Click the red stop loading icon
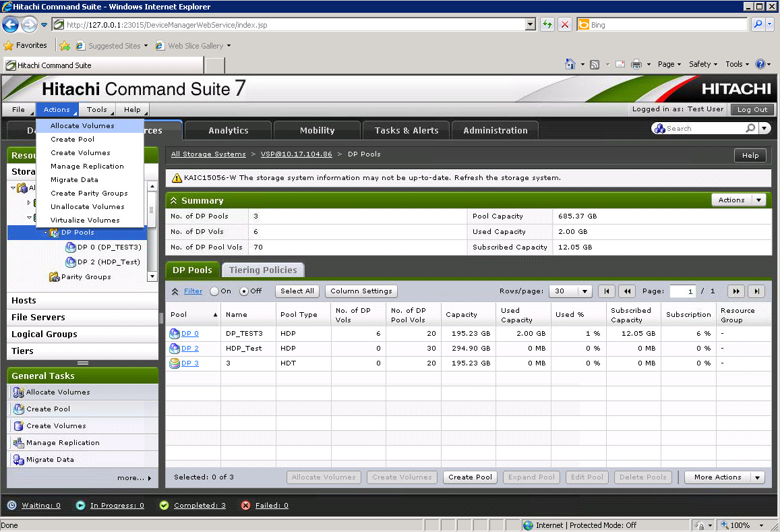This screenshot has width=780, height=532. (x=564, y=24)
